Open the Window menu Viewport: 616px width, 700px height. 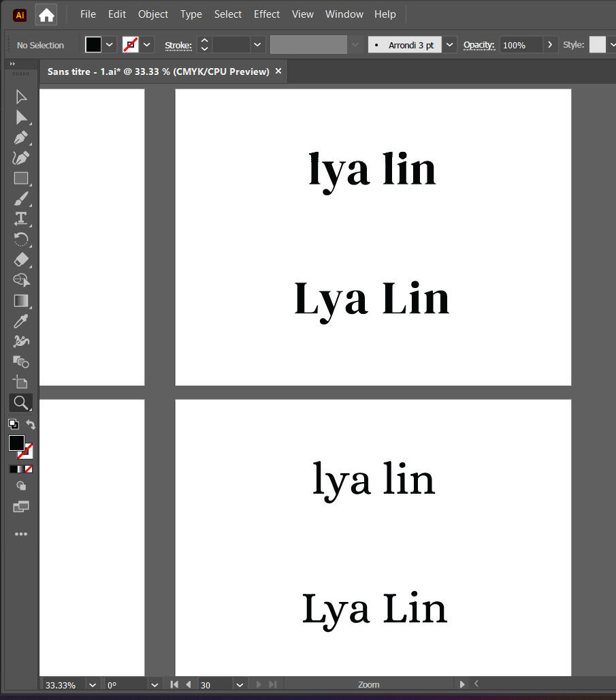(x=344, y=14)
